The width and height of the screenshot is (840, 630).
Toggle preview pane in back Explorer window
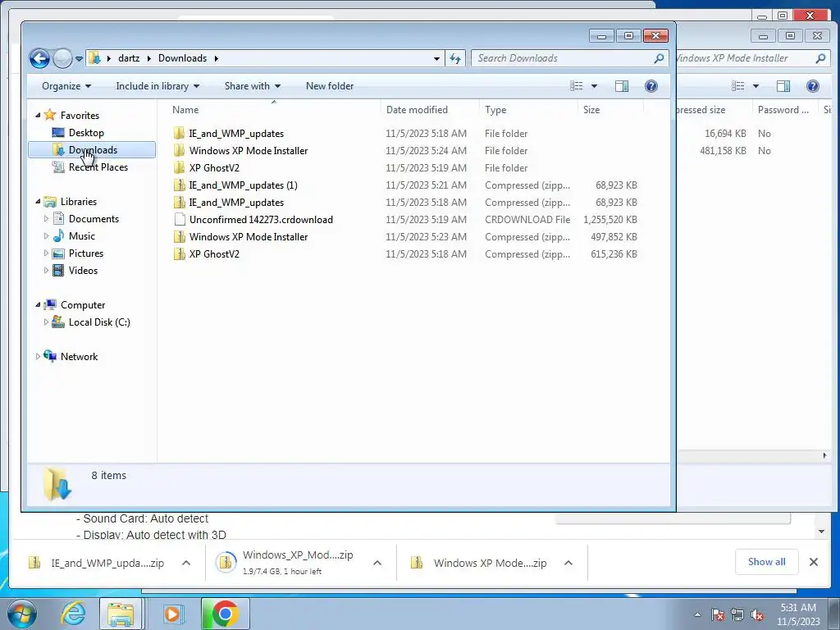783,86
